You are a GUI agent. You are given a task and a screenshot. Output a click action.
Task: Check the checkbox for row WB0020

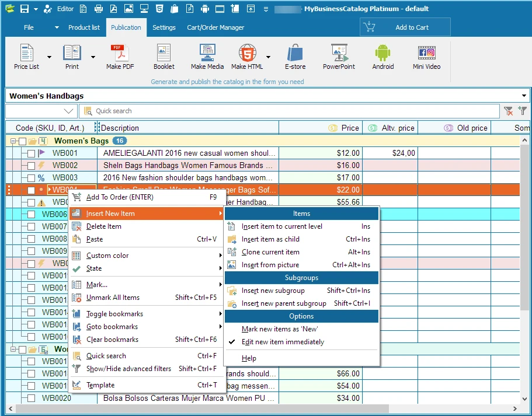tap(31, 398)
